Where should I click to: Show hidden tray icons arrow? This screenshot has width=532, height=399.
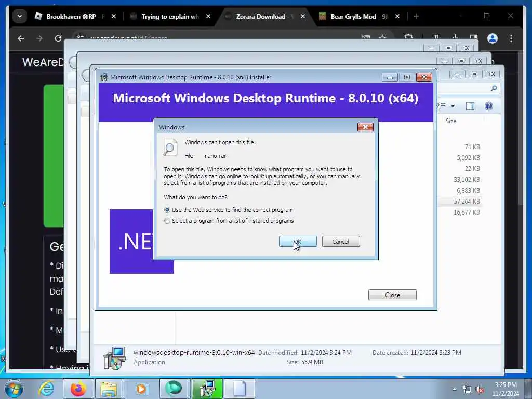454,389
